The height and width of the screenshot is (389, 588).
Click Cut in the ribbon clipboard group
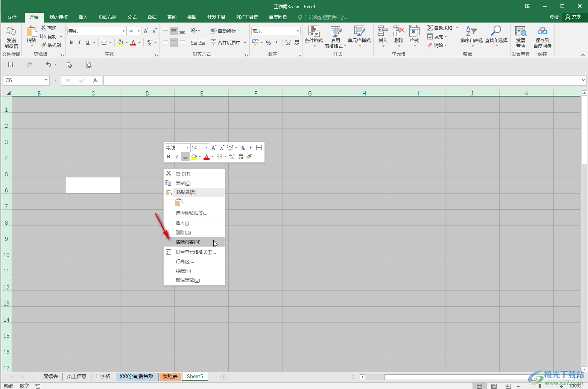coord(49,28)
